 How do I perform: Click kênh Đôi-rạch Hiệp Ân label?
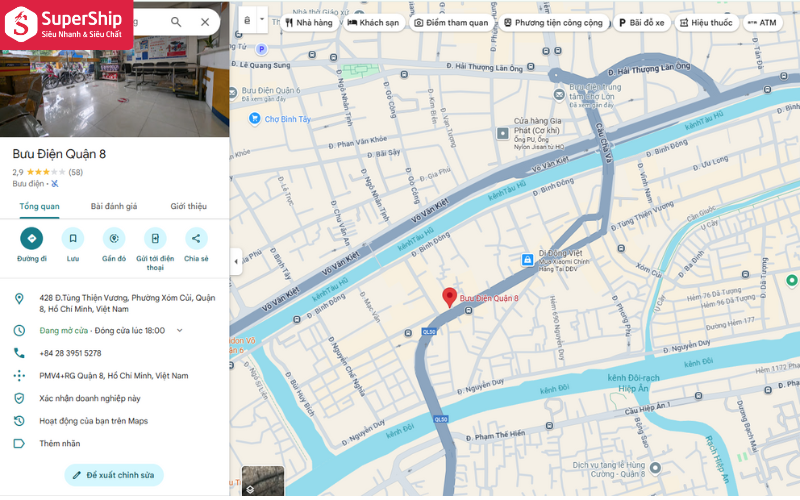pos(634,383)
